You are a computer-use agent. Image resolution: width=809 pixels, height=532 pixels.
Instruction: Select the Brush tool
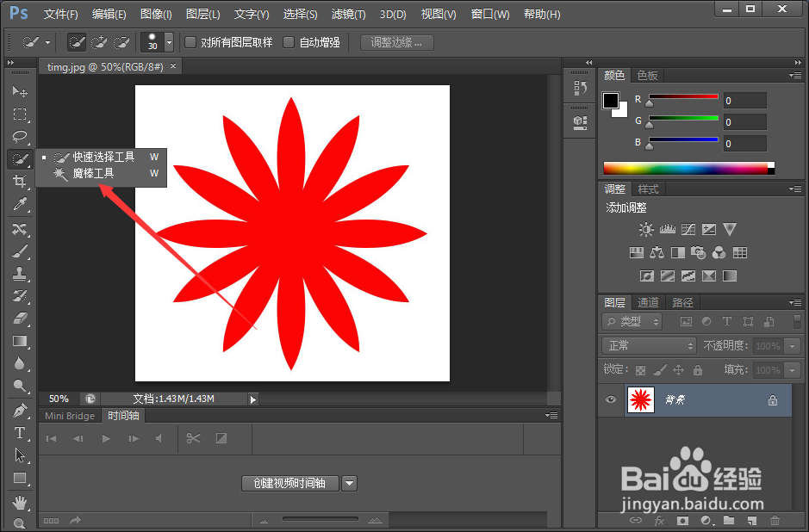(20, 251)
